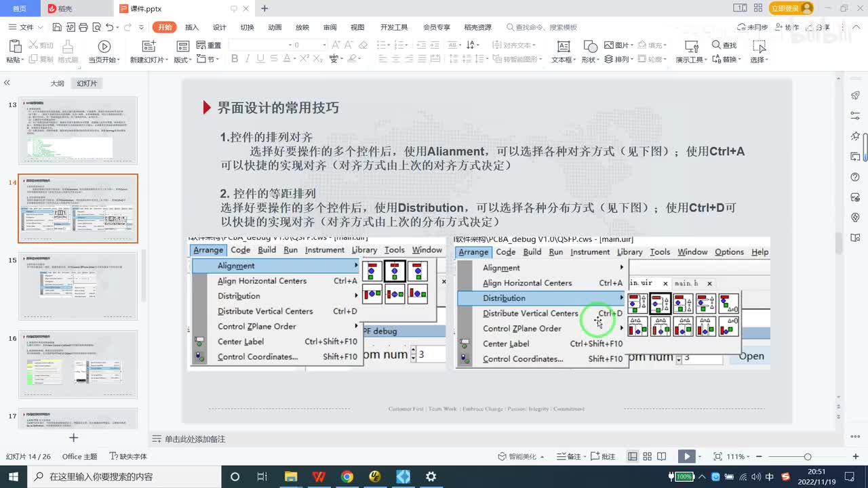Click the Paste (粘贴) icon
The image size is (868, 488).
coord(14,47)
